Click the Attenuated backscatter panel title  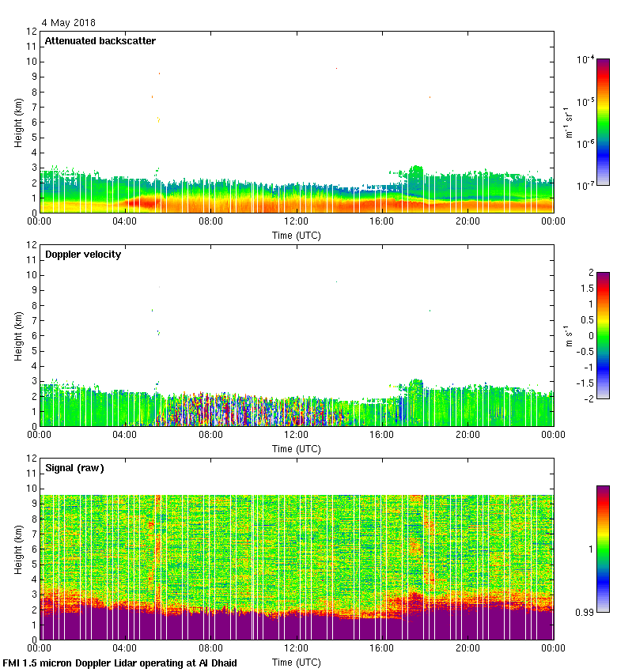[100, 41]
